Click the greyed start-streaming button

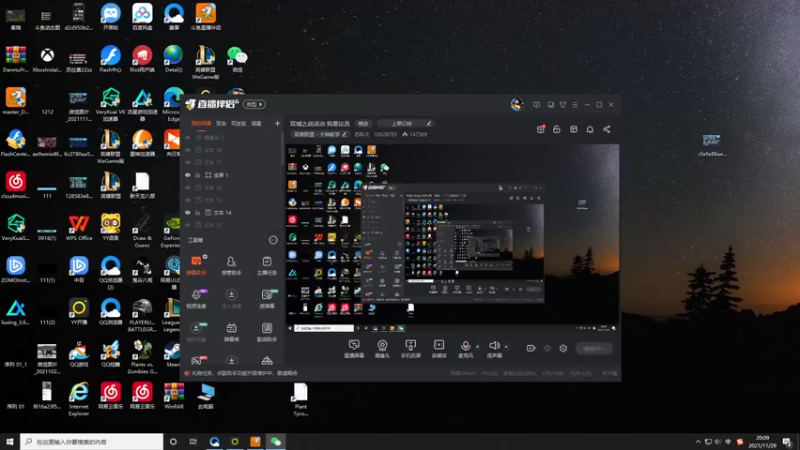pos(594,348)
